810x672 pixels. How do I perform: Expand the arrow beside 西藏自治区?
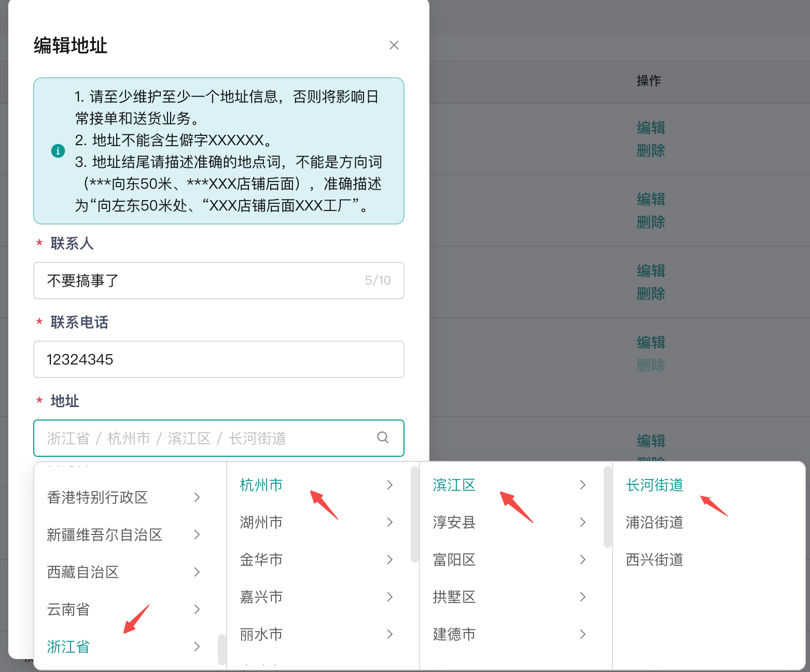pyautogui.click(x=197, y=572)
